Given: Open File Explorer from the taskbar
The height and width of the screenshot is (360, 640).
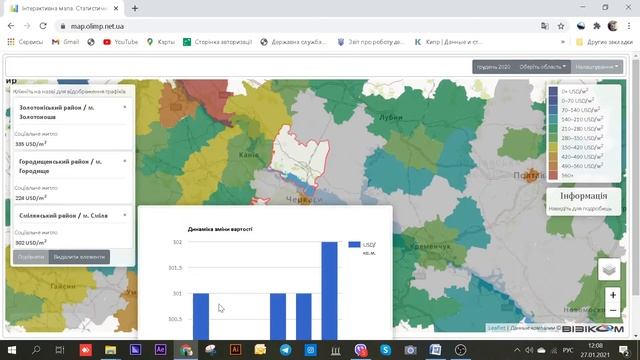Looking at the screenshot, I should [110, 350].
